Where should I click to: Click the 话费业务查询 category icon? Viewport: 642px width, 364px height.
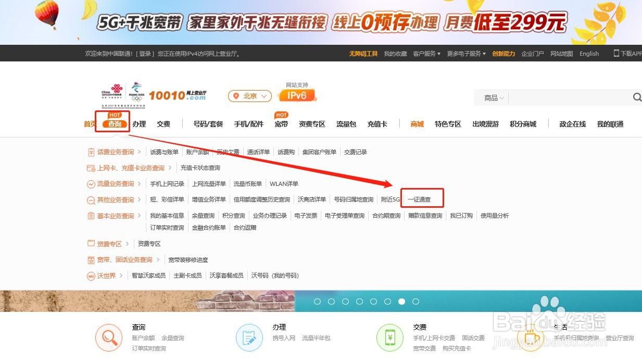click(91, 152)
